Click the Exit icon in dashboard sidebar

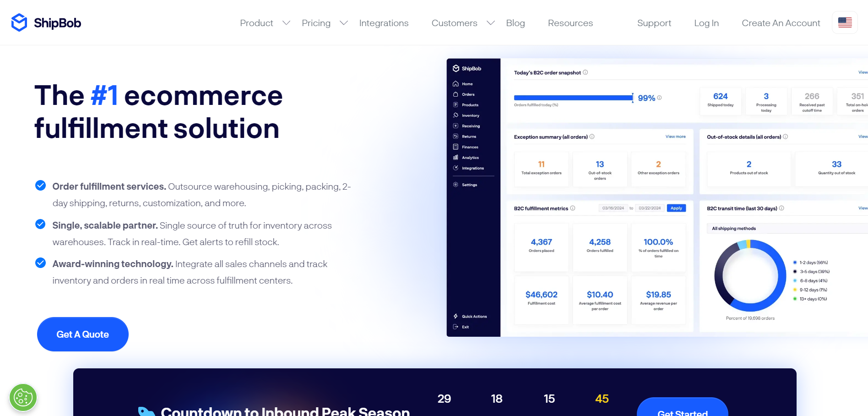[456, 327]
